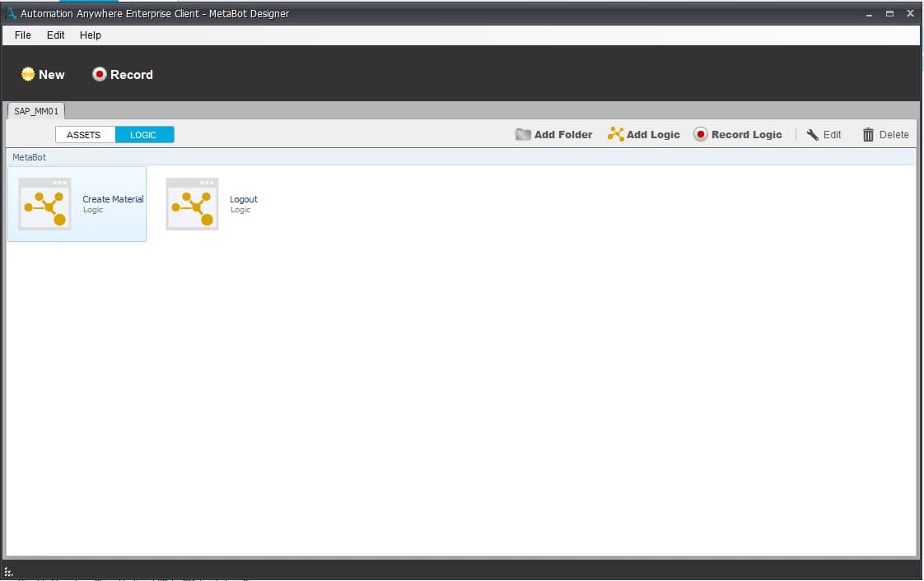This screenshot has height=581, width=924.
Task: Switch to the LOGIC view
Action: (144, 135)
